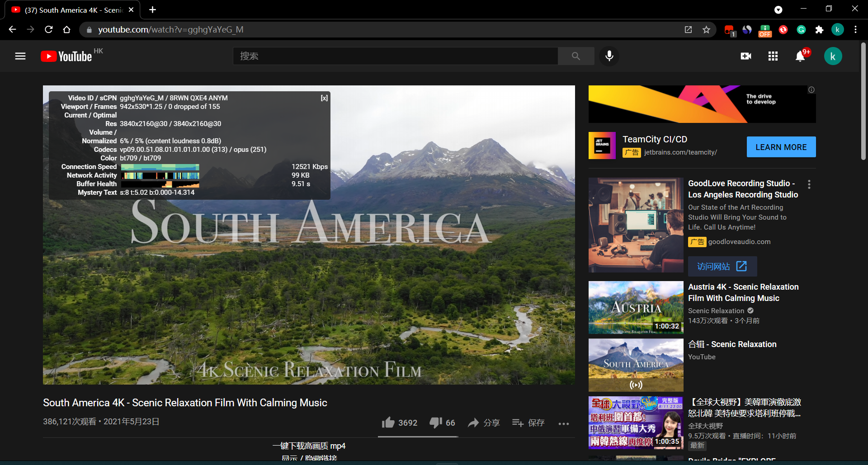Bookmark this page with star icon
868x465 pixels.
[x=706, y=29]
